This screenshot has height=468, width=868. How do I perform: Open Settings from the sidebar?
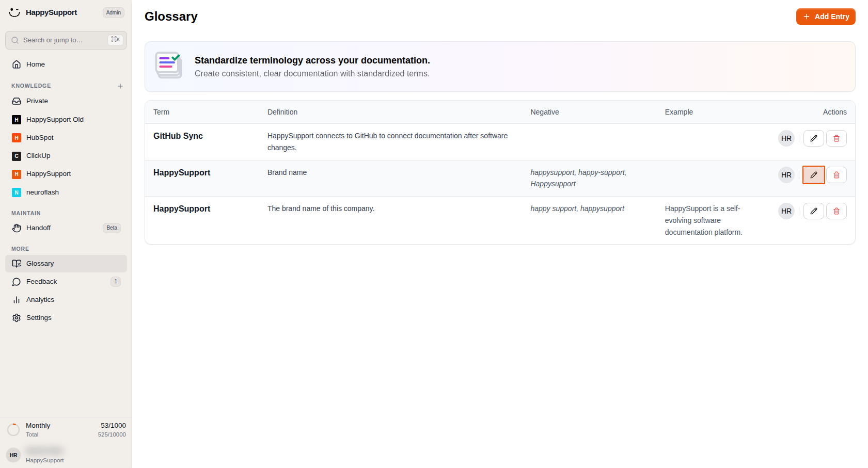(x=66, y=318)
